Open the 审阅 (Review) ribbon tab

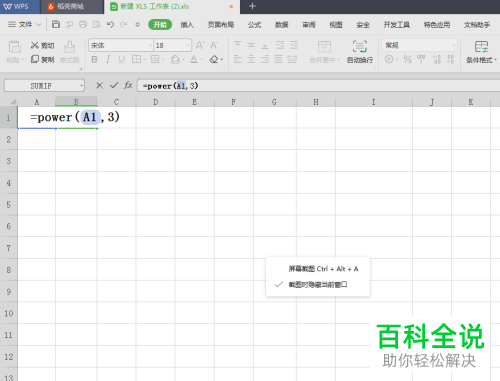pyautogui.click(x=309, y=25)
